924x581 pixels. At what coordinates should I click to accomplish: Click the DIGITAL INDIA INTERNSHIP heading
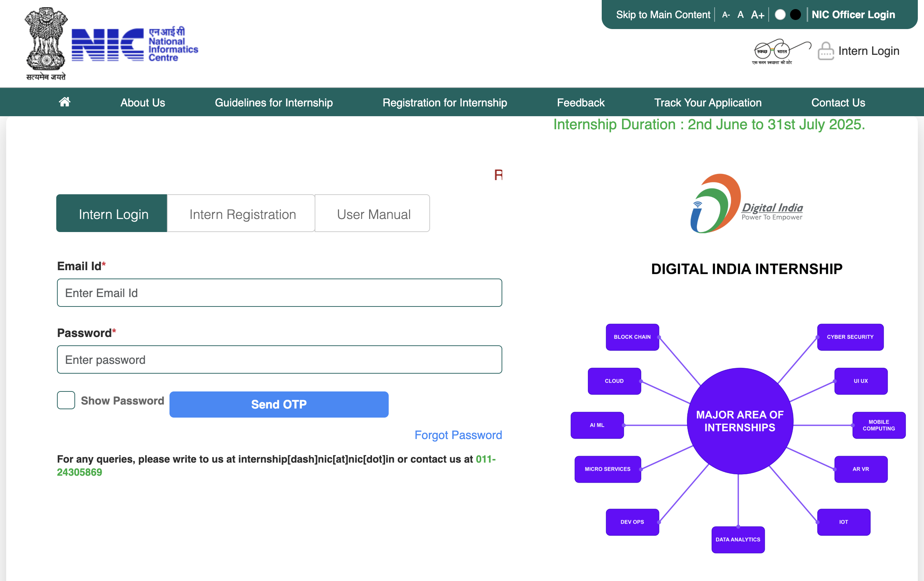click(747, 269)
